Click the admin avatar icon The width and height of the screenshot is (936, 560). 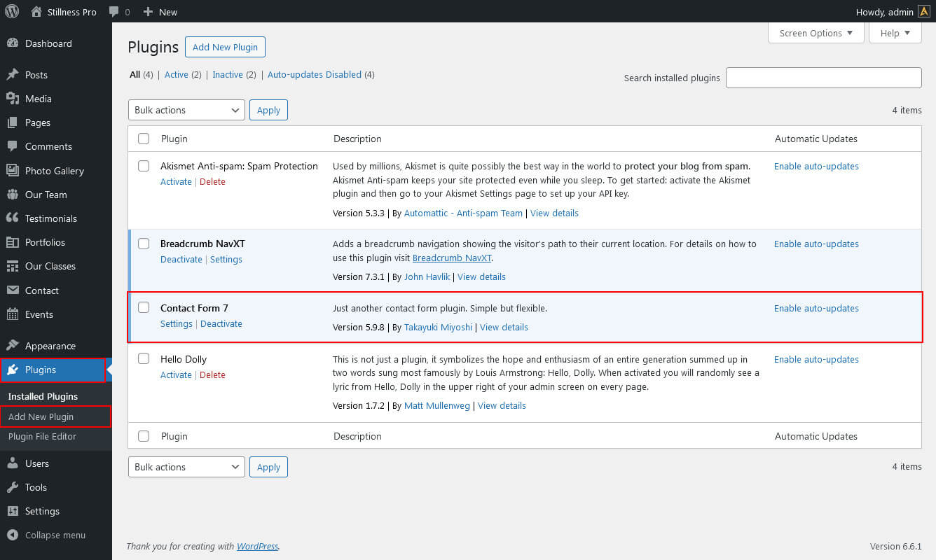[924, 12]
